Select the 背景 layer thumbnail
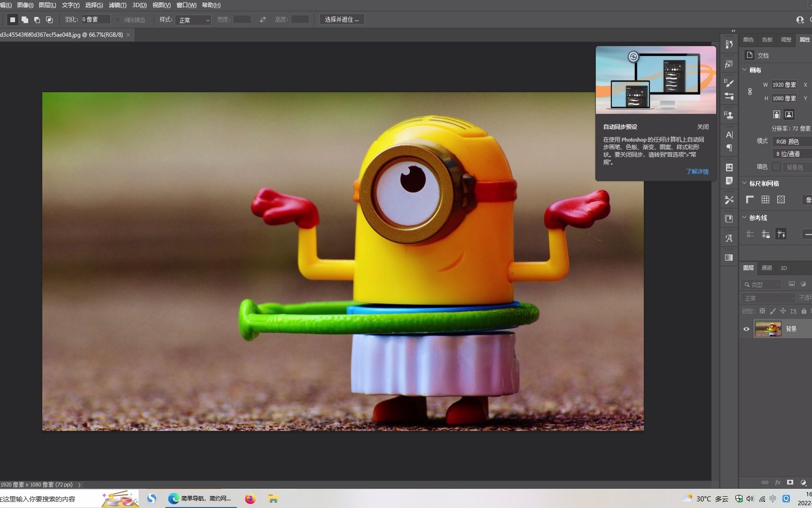 [768, 329]
